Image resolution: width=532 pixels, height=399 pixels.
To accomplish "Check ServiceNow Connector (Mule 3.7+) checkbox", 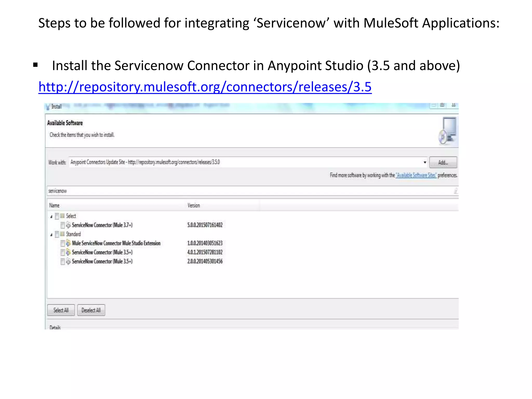I will (63, 225).
